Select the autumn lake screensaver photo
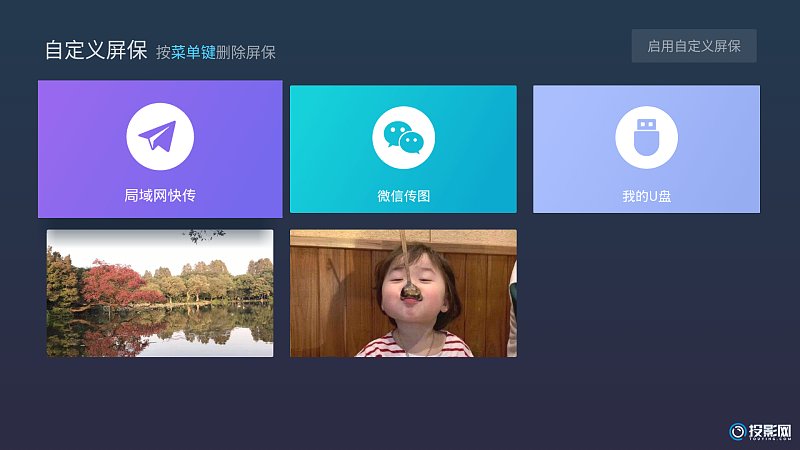This screenshot has height=450, width=800. (x=160, y=293)
